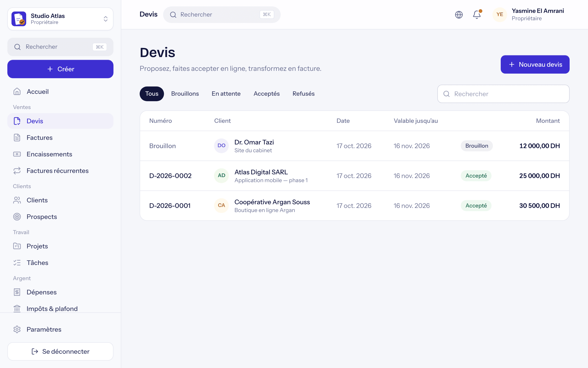Switch to the En attente tab
The image size is (588, 368).
(226, 94)
